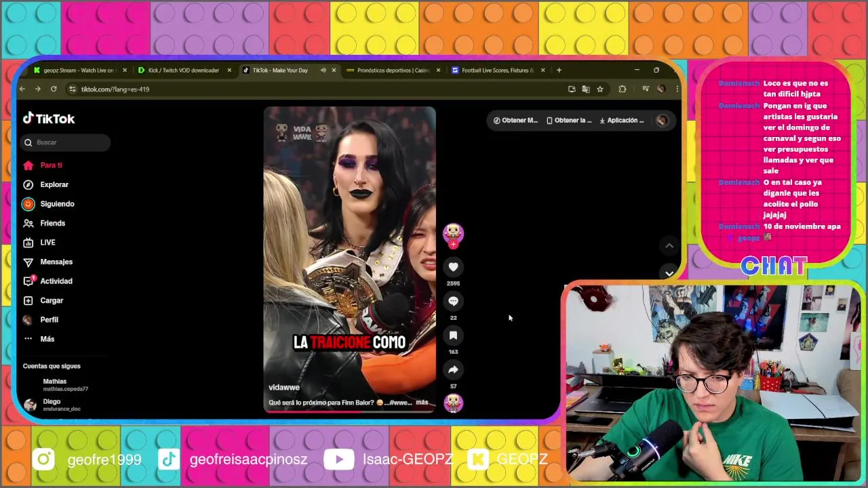Open the spinning sound disc icon
The height and width of the screenshot is (488, 868).
click(x=453, y=403)
